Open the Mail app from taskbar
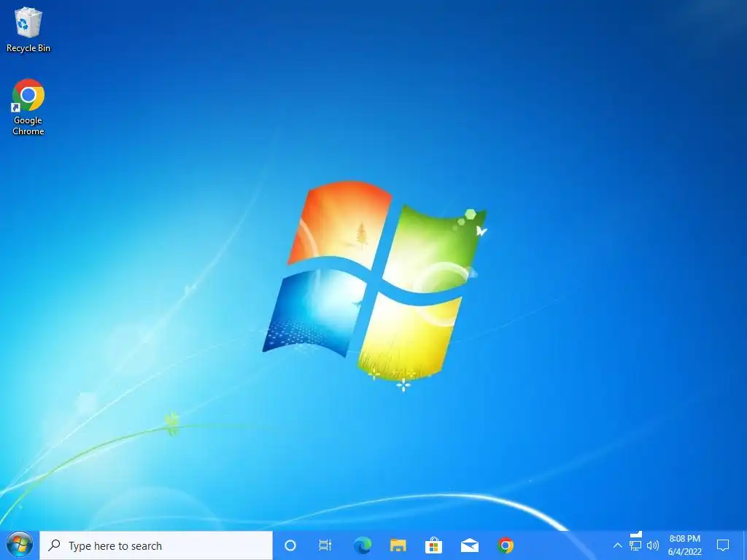 coord(469,545)
